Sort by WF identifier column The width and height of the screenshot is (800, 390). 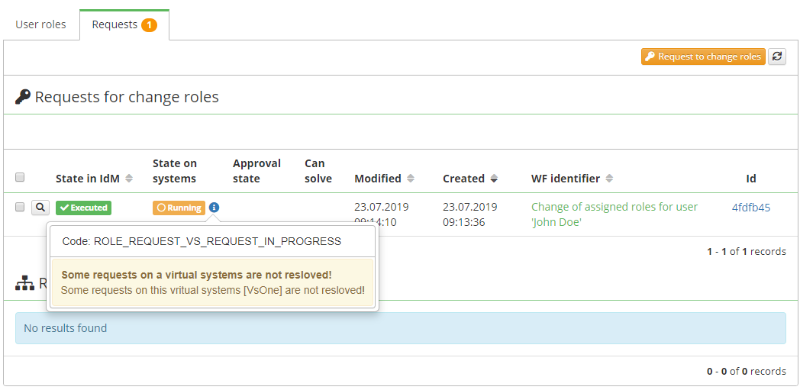tap(572, 179)
